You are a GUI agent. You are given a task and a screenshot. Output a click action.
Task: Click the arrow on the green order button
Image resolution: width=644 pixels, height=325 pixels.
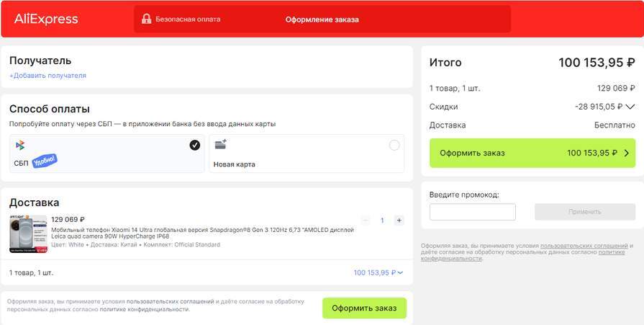pos(627,153)
